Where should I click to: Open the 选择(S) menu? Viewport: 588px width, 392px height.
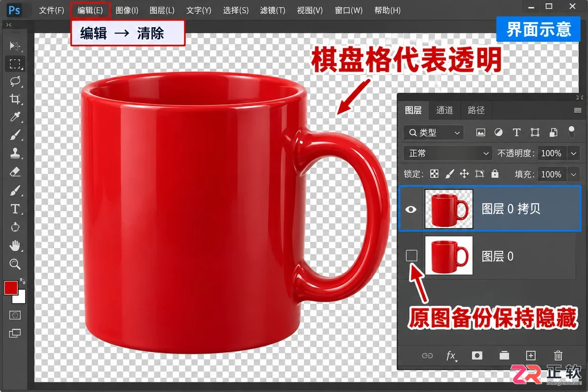pyautogui.click(x=236, y=10)
